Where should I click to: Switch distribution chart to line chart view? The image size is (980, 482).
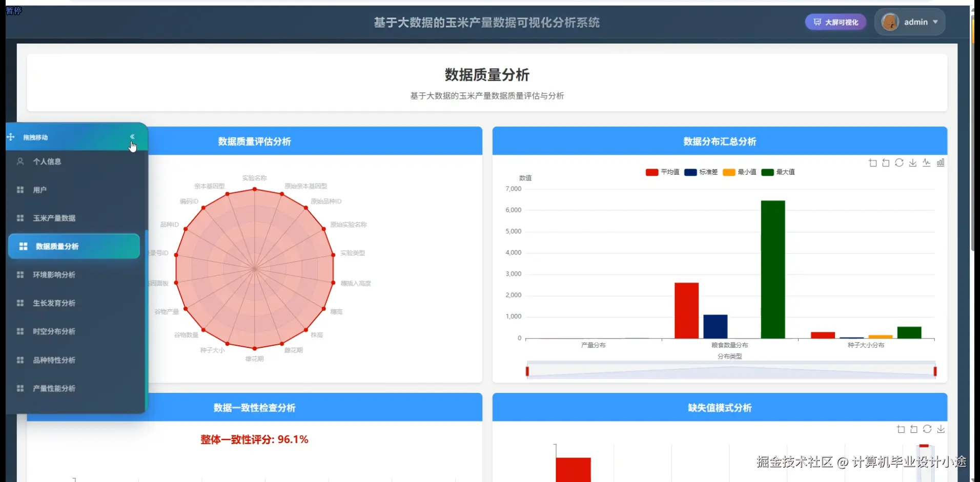pyautogui.click(x=927, y=162)
